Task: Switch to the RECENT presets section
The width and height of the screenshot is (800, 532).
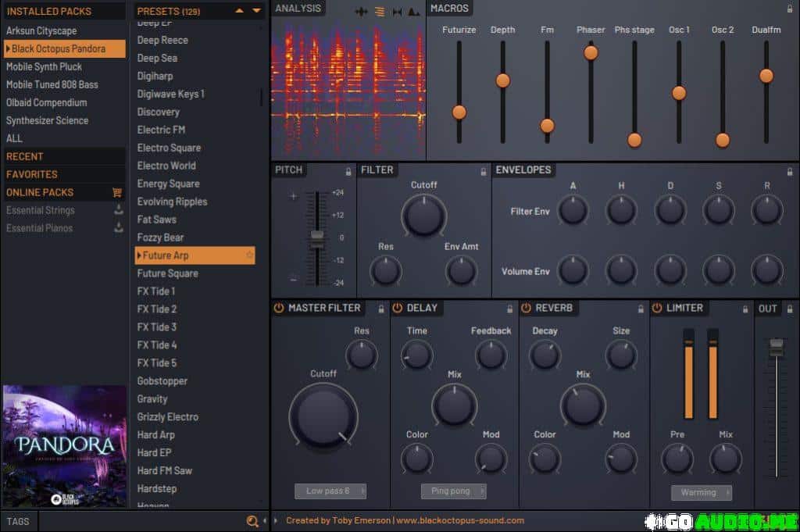Action: [x=23, y=155]
